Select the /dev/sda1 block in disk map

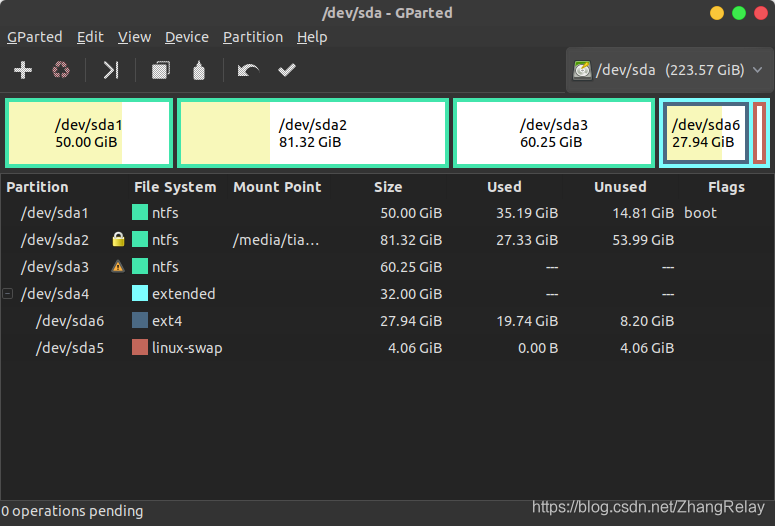[89, 133]
